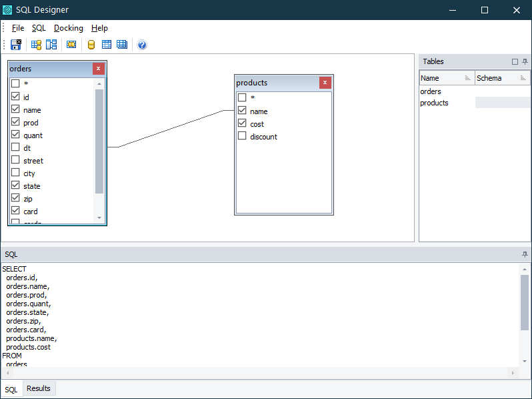Click the pushpin icon in SQL panel header
The width and height of the screenshot is (532, 399).
point(525,254)
